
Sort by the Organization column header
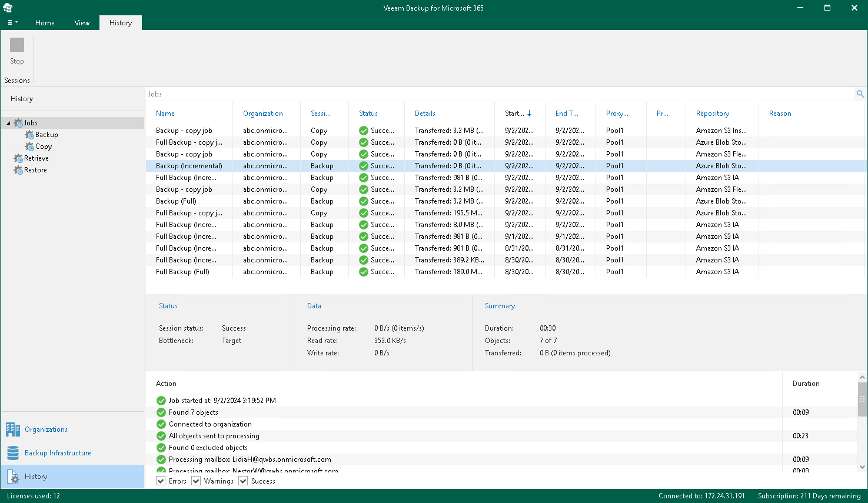point(263,114)
